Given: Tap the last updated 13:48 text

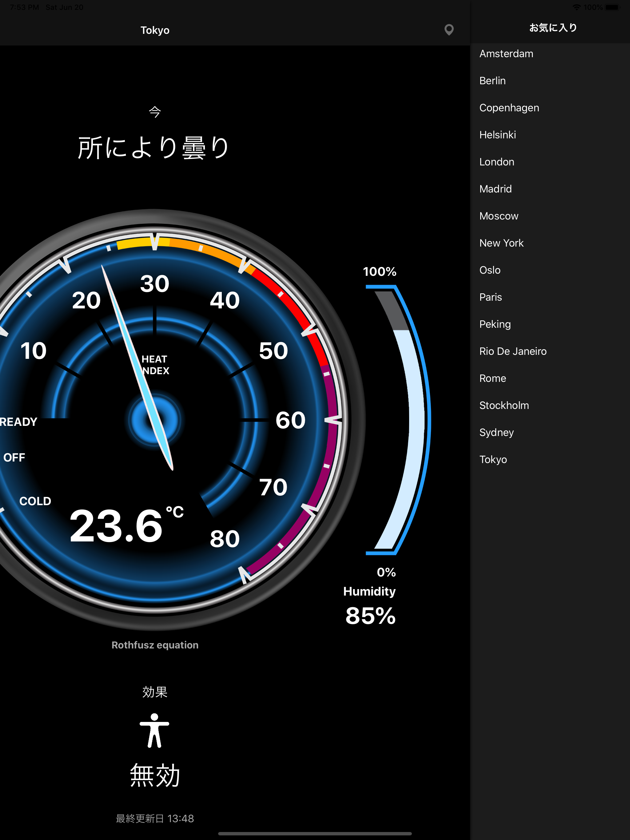Looking at the screenshot, I should click(155, 818).
